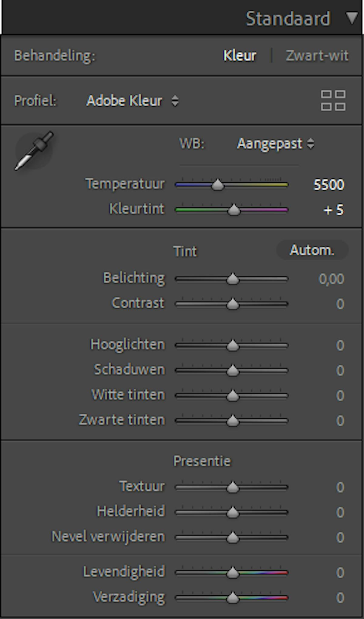This screenshot has width=364, height=619.
Task: Click the Hooglichten slider handle
Action: pyautogui.click(x=233, y=345)
